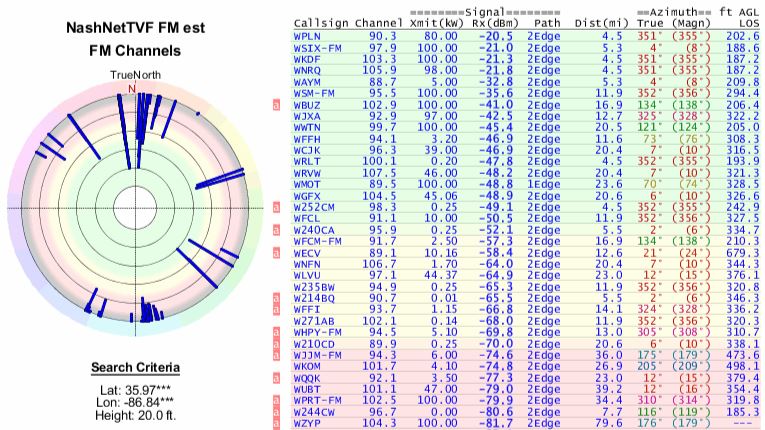Click the WUBT callsign link

(x=307, y=390)
